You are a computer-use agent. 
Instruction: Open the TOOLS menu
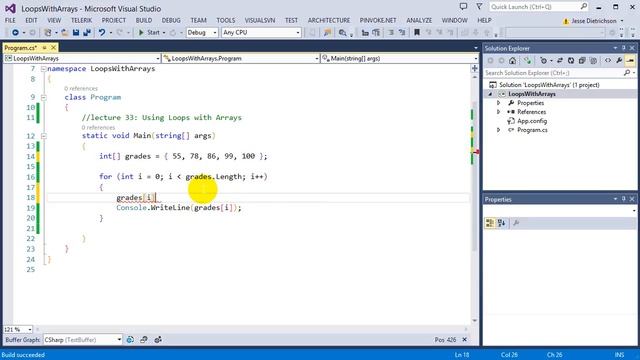226,20
